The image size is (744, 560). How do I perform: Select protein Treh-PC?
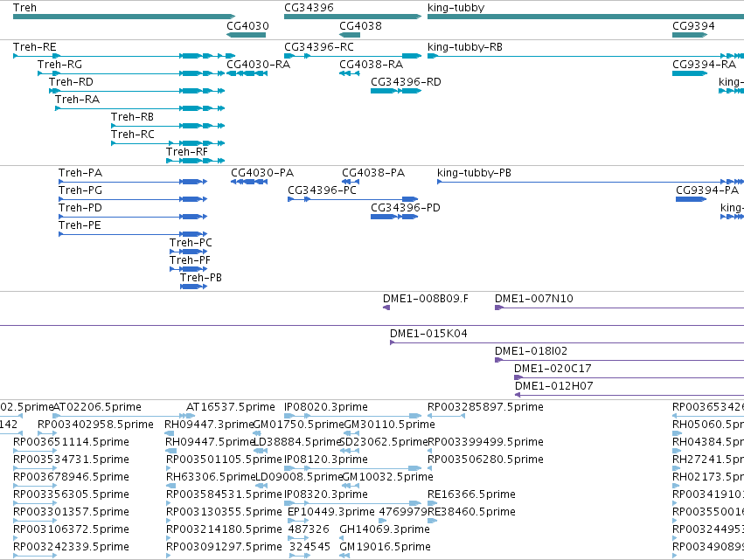(188, 252)
